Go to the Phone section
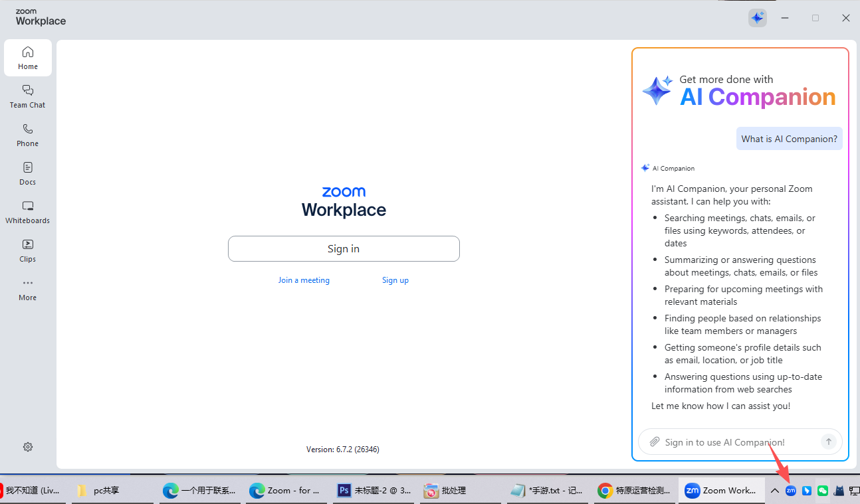Screen dimensions: 860x504 click(x=28, y=135)
